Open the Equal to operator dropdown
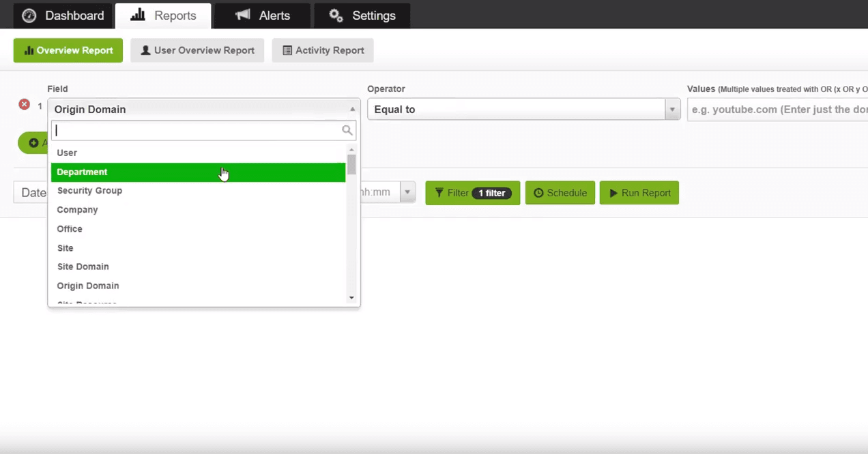The height and width of the screenshot is (454, 868). point(524,109)
